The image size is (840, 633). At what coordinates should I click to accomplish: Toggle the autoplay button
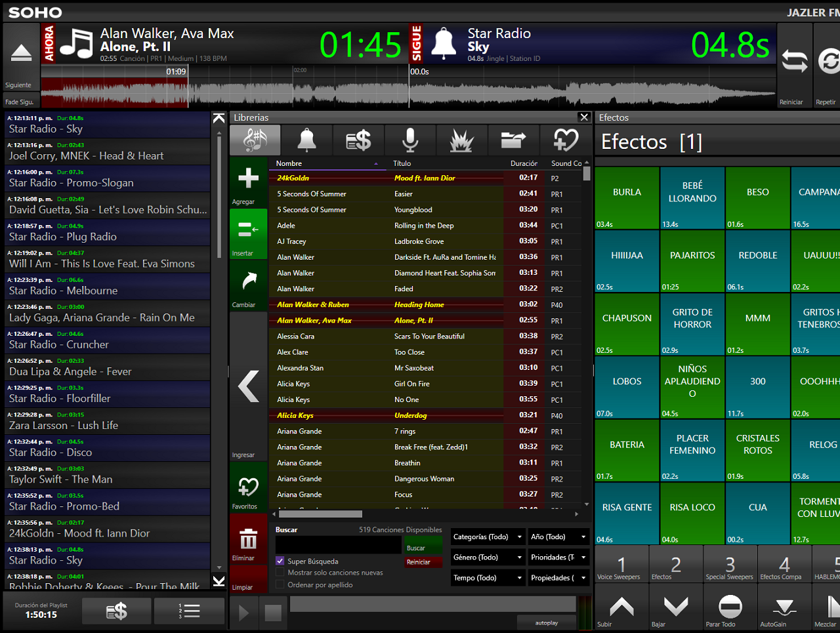tap(546, 623)
